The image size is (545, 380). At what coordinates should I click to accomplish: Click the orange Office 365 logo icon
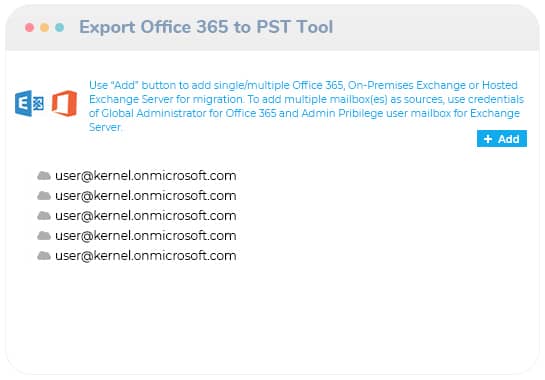click(x=64, y=103)
